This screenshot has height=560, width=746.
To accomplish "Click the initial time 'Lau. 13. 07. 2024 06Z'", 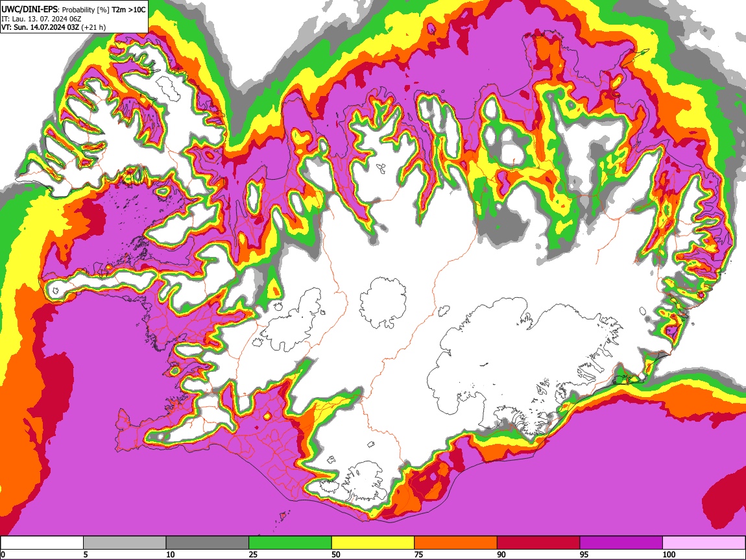I will click(x=46, y=19).
